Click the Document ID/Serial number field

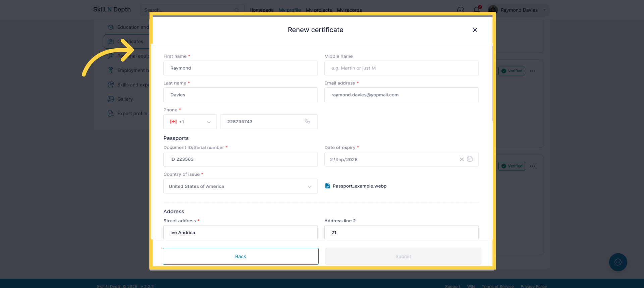[240, 159]
